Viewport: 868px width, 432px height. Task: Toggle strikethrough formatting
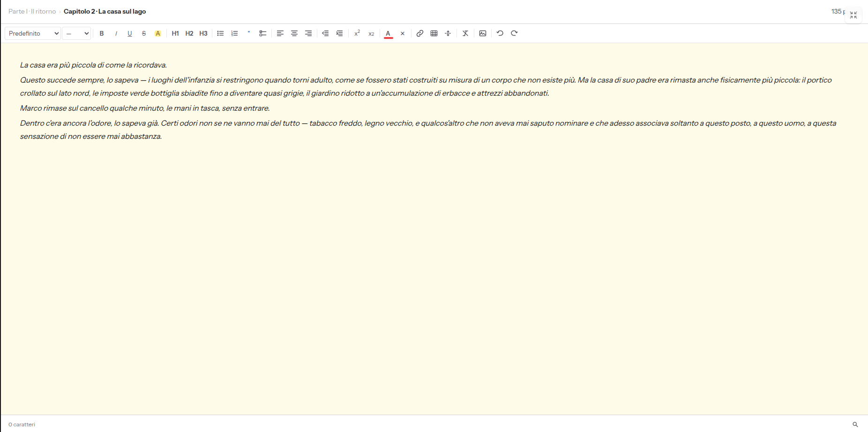point(144,33)
